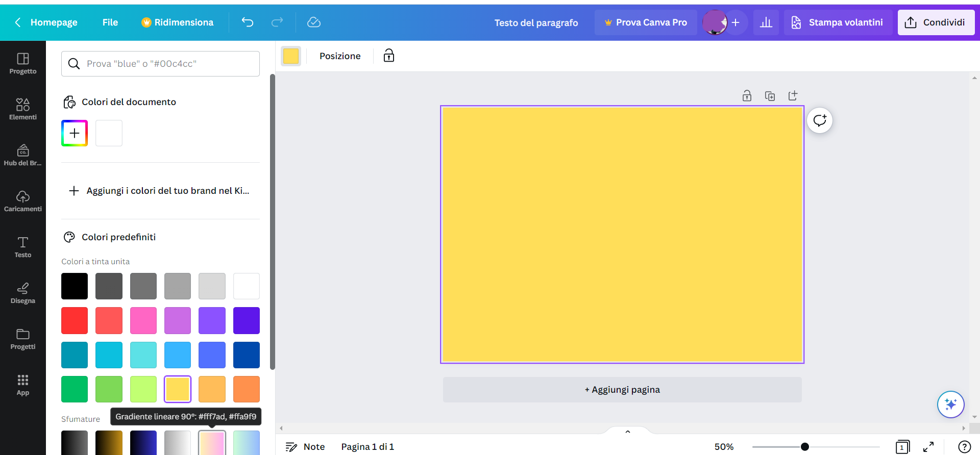
Task: Click the Aggiungi pagina button
Action: tap(622, 390)
